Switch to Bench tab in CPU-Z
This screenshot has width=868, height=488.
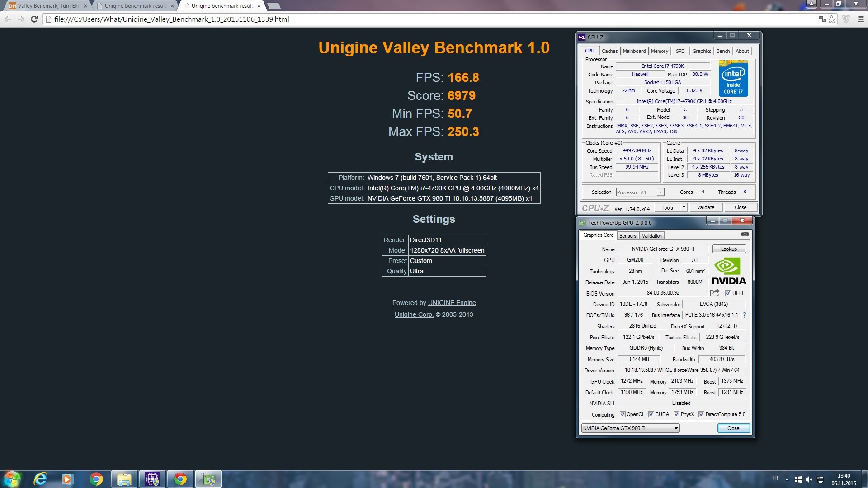tap(723, 51)
